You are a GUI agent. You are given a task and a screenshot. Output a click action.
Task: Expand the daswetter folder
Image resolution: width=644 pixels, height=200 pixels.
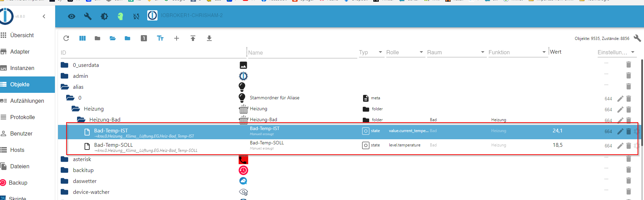pyautogui.click(x=64, y=181)
